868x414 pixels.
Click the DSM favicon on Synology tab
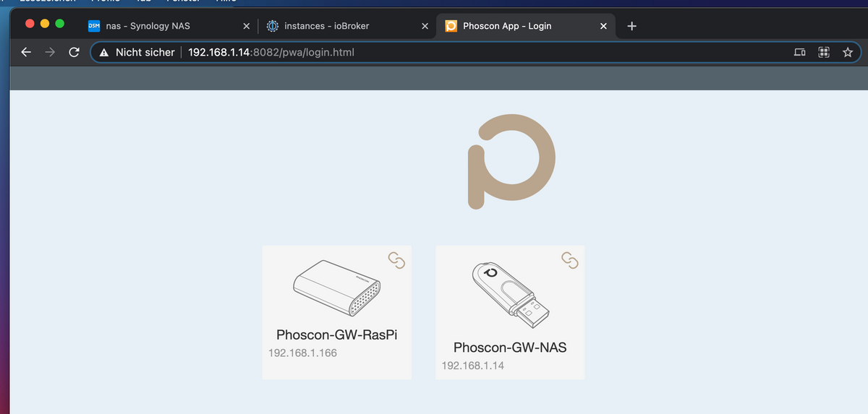[x=93, y=26]
